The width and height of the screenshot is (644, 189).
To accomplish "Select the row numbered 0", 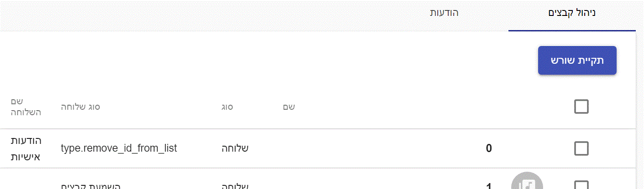I will coord(488,148).
